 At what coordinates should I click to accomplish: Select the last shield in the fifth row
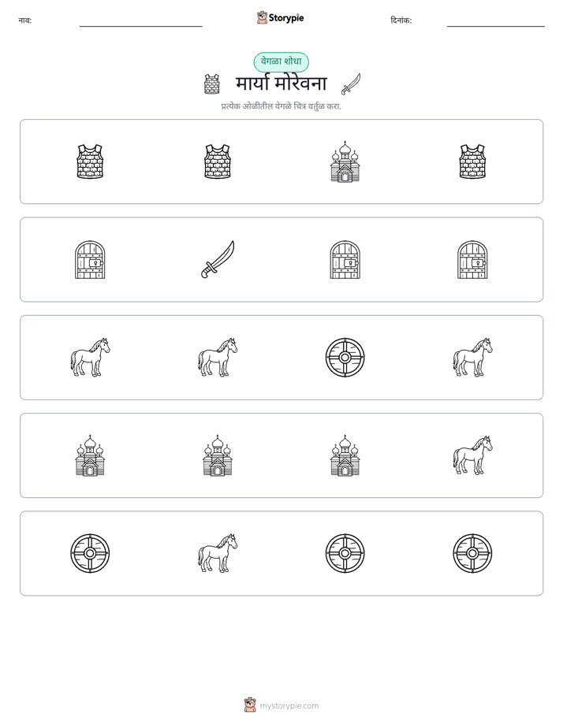(472, 553)
